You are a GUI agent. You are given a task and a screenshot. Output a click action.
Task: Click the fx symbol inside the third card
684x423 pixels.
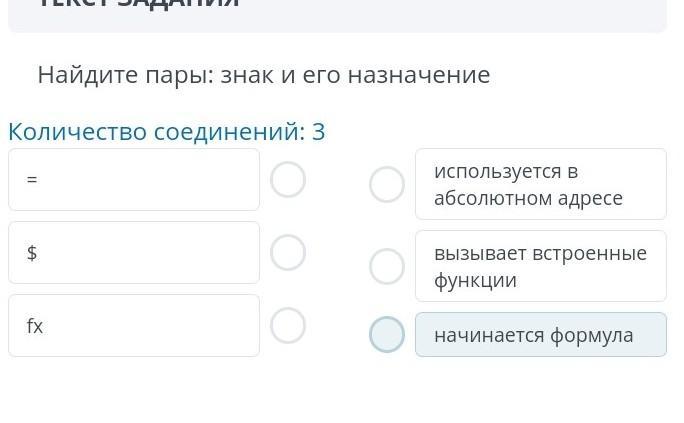tap(35, 326)
